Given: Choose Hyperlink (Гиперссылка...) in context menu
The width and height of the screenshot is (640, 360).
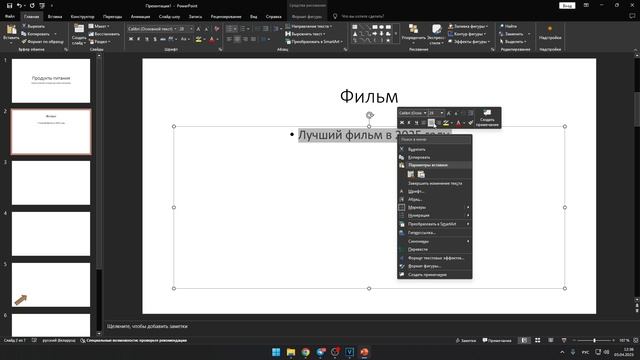Looking at the screenshot, I should (435, 233).
